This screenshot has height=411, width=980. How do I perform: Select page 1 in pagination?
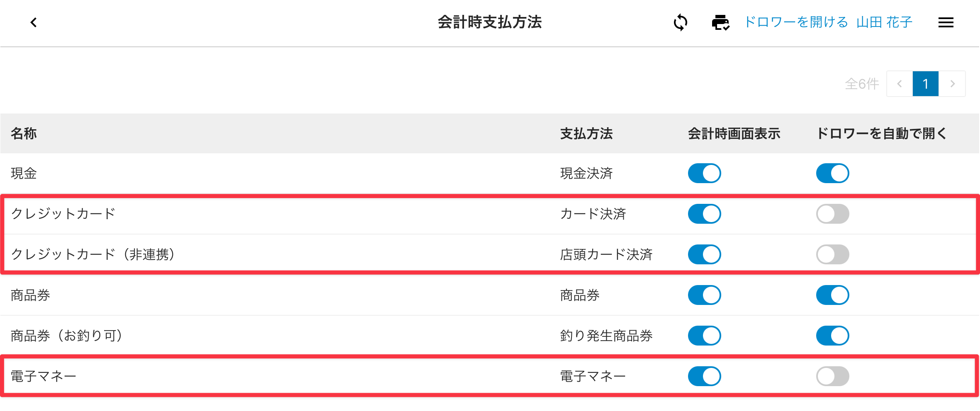coord(925,84)
